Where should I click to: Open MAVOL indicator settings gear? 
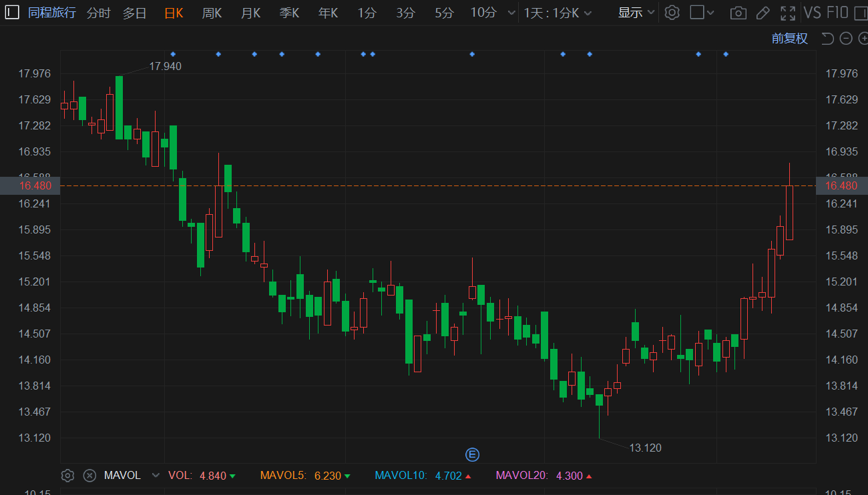(67, 476)
